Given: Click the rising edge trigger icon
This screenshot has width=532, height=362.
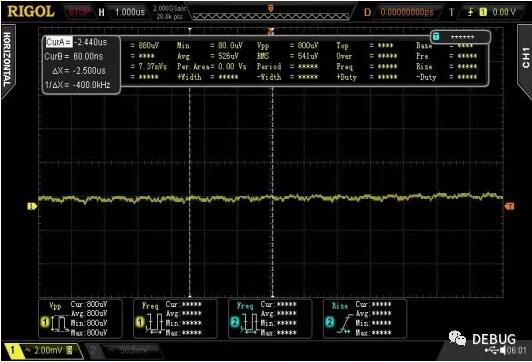Looking at the screenshot, I should click(x=471, y=12).
